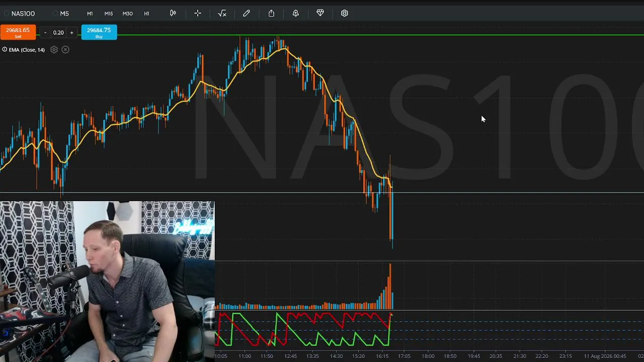Click the share chart icon
The height and width of the screenshot is (362, 644).
click(x=271, y=13)
